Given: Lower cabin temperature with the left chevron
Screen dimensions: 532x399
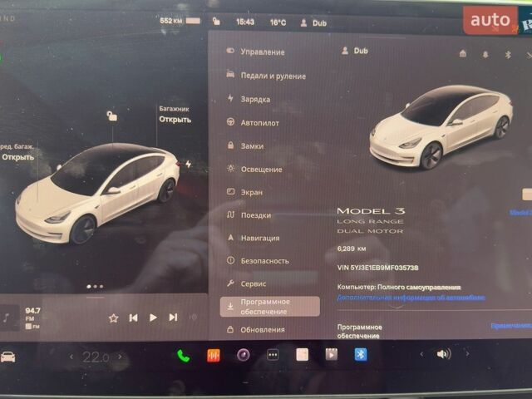Looking at the screenshot, I should pyautogui.click(x=71, y=357).
